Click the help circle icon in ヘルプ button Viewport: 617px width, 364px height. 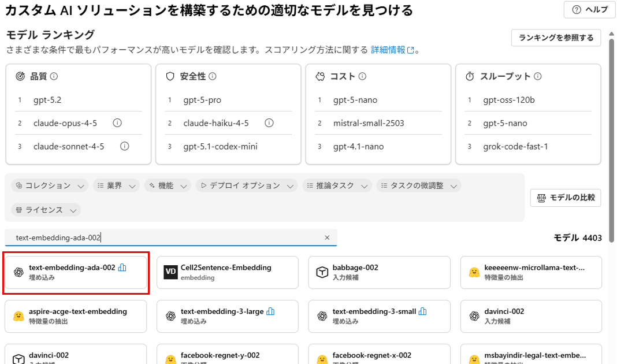[x=577, y=10]
